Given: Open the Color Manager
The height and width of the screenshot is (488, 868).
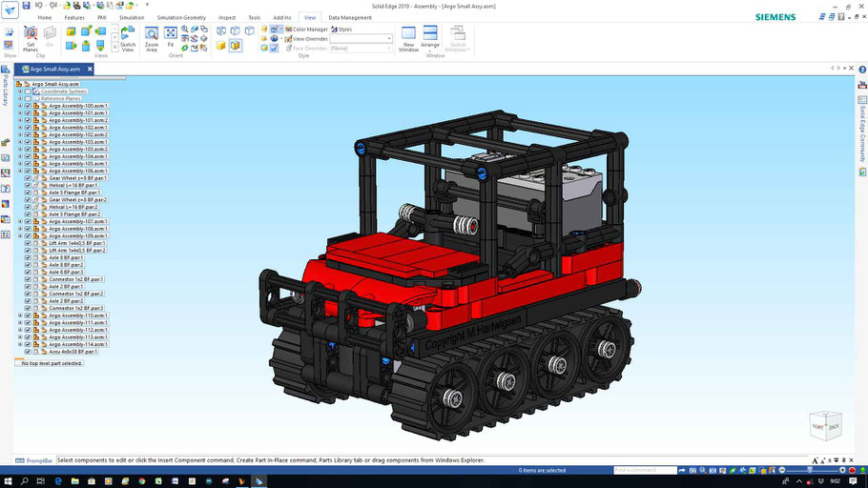Looking at the screenshot, I should [x=306, y=30].
